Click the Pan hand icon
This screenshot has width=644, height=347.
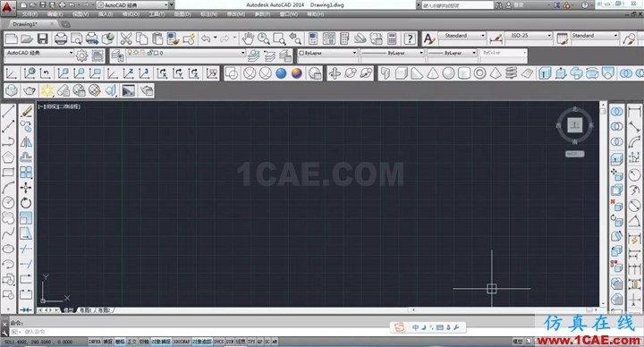(x=248, y=39)
